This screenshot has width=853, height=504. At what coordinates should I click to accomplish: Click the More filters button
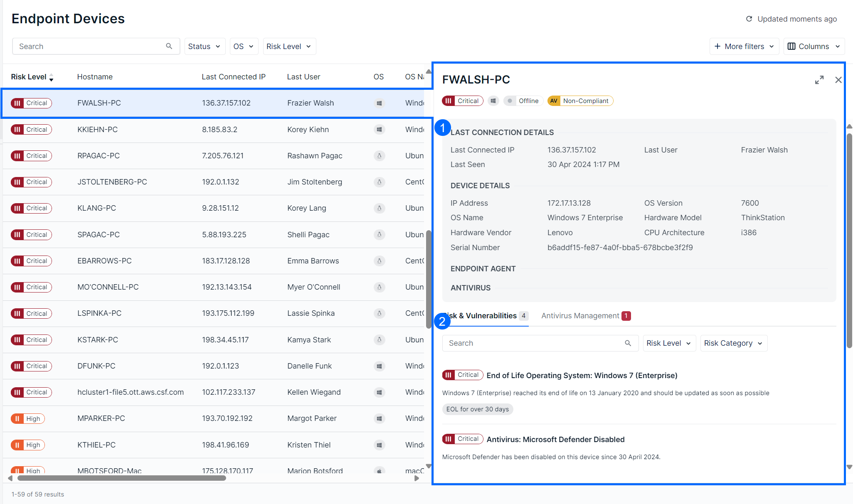[744, 47]
